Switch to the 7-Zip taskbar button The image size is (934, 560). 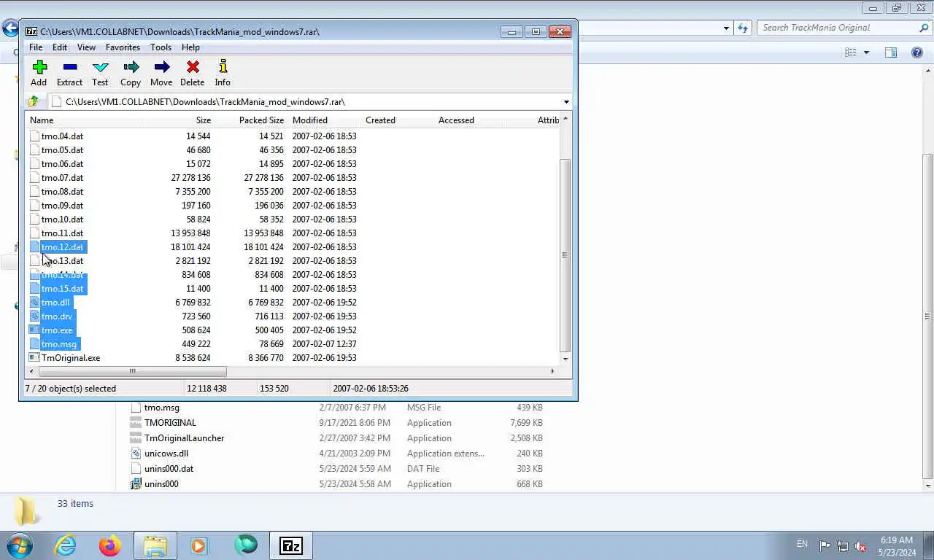[291, 545]
